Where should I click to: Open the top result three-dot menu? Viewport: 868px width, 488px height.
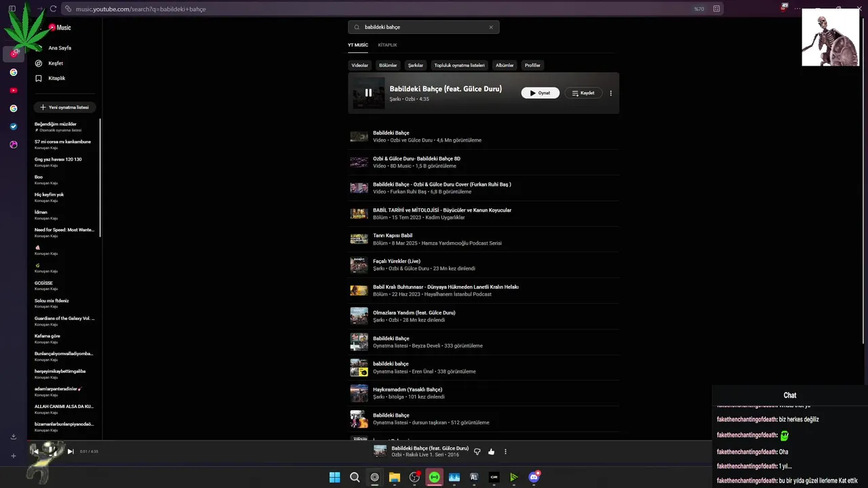pyautogui.click(x=610, y=93)
